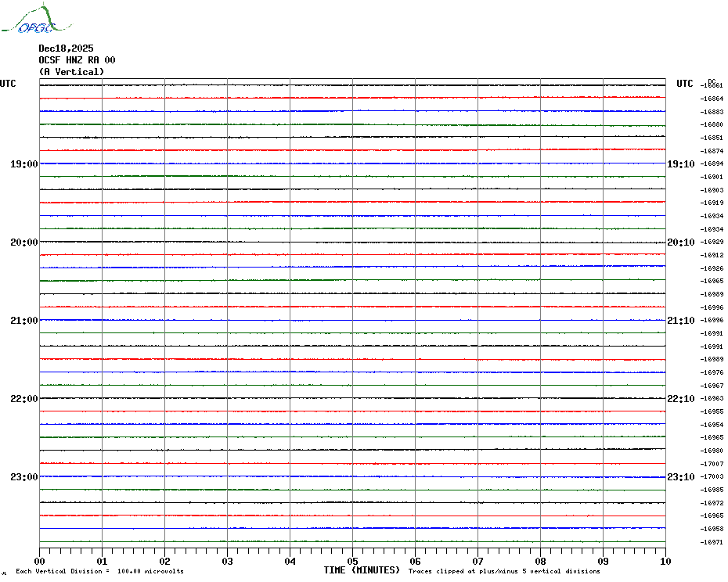Click the DC offset value -16955

pyautogui.click(x=712, y=411)
